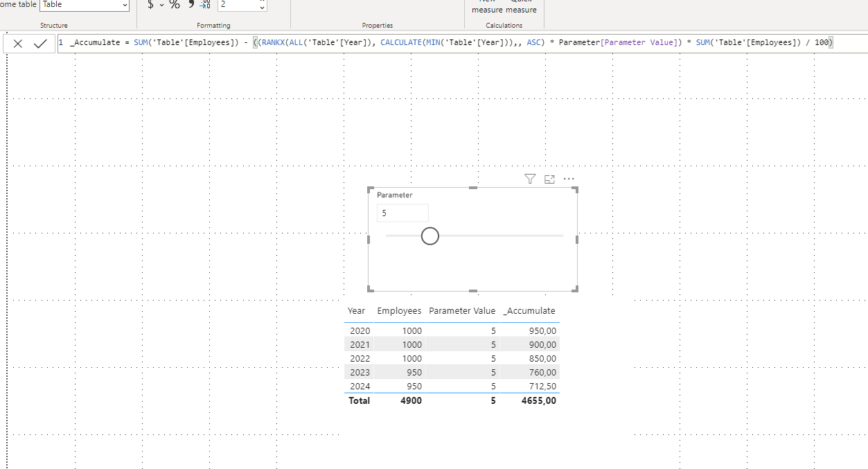Click the Formatting group label

pyautogui.click(x=213, y=26)
